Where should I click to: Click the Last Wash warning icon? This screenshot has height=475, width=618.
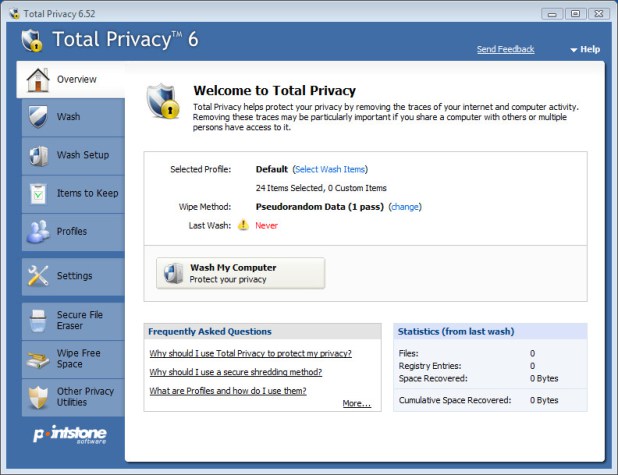click(243, 225)
